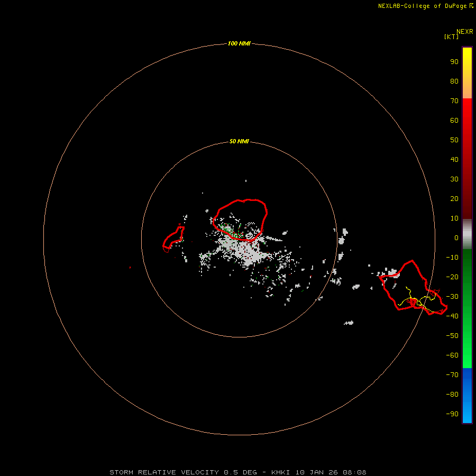This screenshot has height=476, width=476.
Task: Click the NEXLAB-College of DuPage credit text
Action: point(426,6)
